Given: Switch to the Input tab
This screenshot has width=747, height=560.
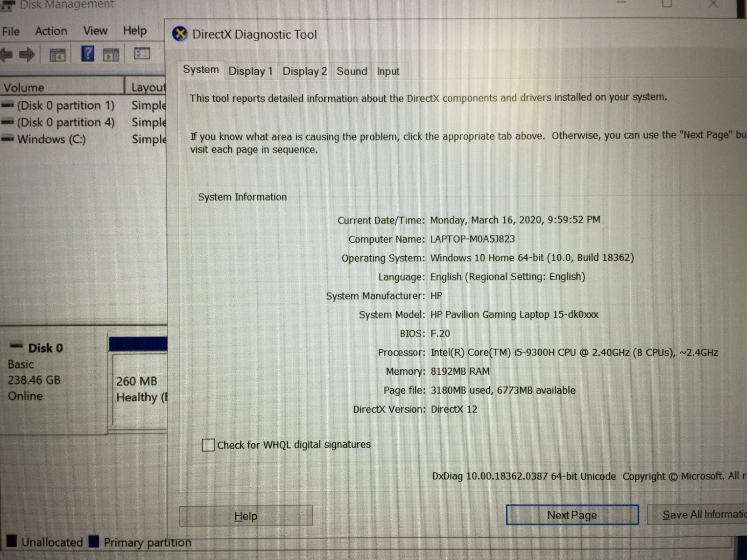Looking at the screenshot, I should point(388,71).
